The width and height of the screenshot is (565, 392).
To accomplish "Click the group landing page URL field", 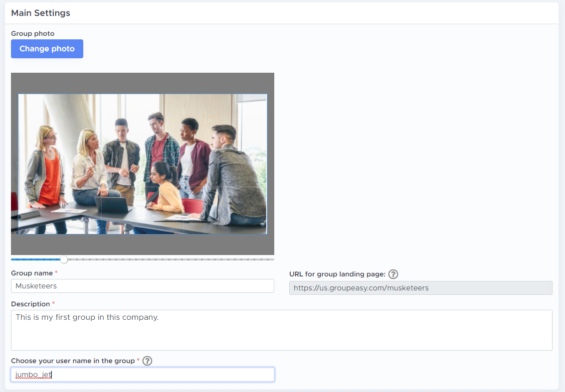I will (x=420, y=288).
